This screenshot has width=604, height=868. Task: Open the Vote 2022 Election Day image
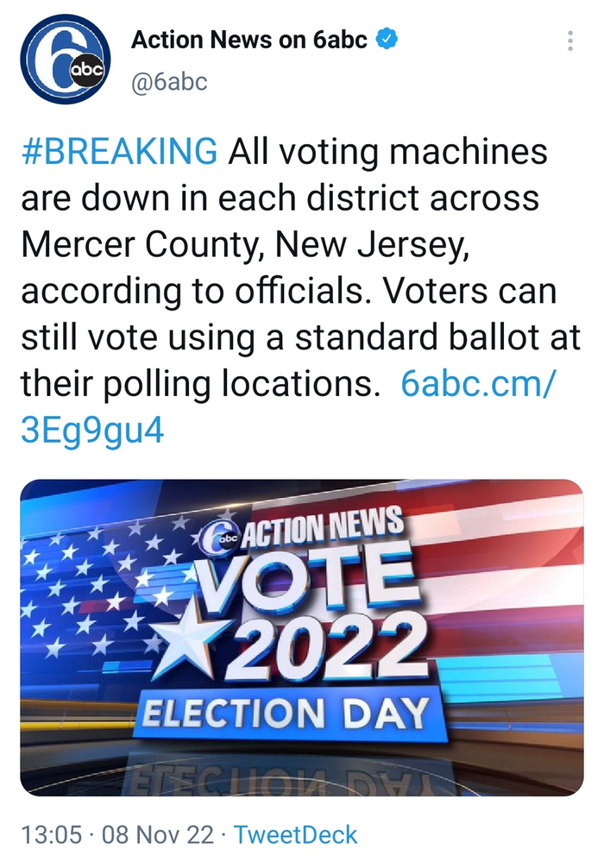point(301,637)
